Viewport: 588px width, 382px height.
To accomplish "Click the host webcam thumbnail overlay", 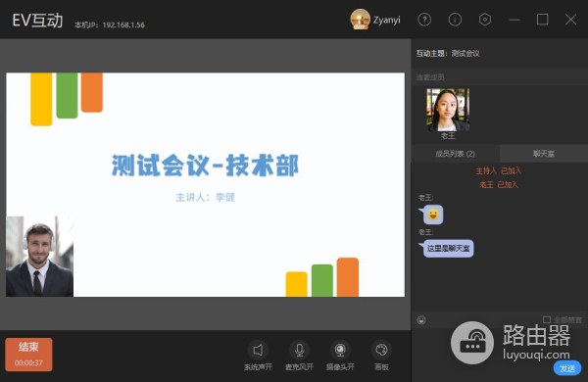I will 40,257.
